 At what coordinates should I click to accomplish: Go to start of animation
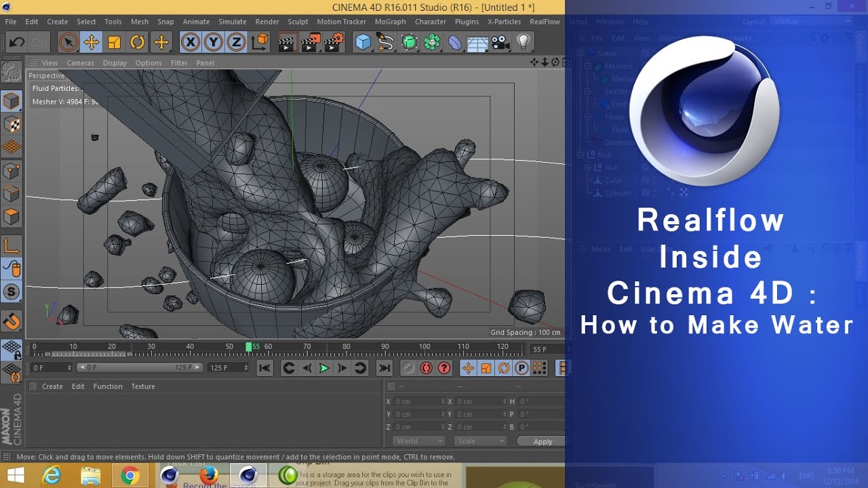click(x=265, y=368)
